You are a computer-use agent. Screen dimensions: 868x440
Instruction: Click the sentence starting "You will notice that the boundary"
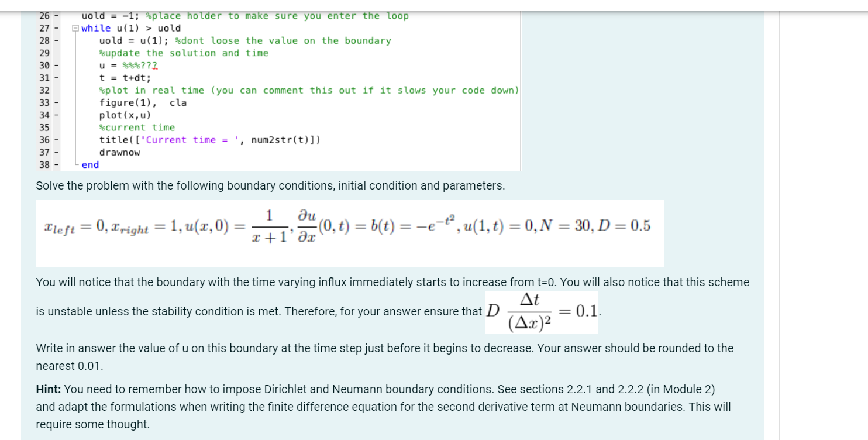click(x=392, y=282)
